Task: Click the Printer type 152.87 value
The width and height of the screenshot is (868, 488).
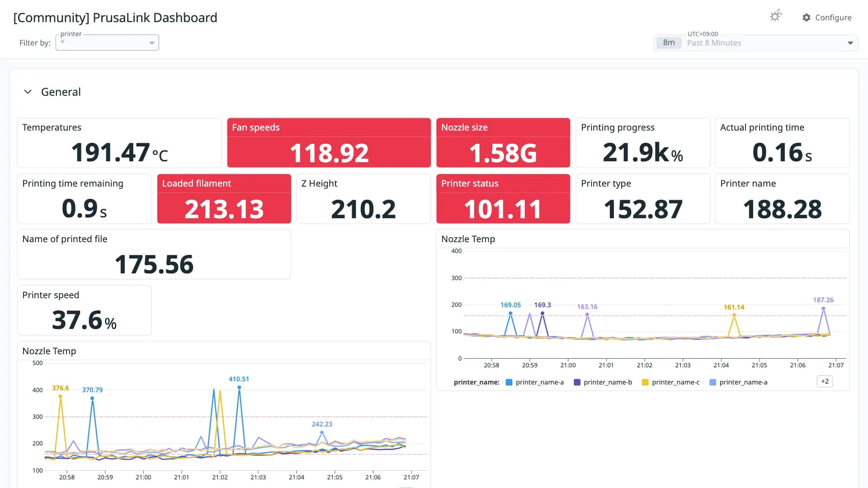Action: 643,209
